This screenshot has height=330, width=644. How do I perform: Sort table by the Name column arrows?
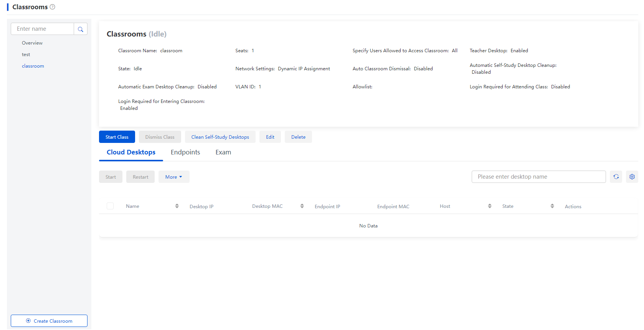pos(177,206)
